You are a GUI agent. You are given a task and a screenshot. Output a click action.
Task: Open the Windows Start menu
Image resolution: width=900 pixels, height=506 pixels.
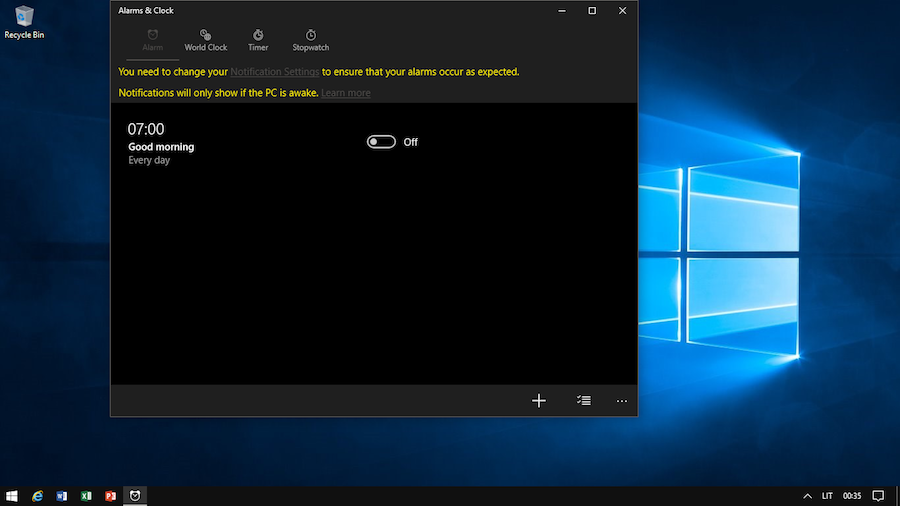point(12,496)
